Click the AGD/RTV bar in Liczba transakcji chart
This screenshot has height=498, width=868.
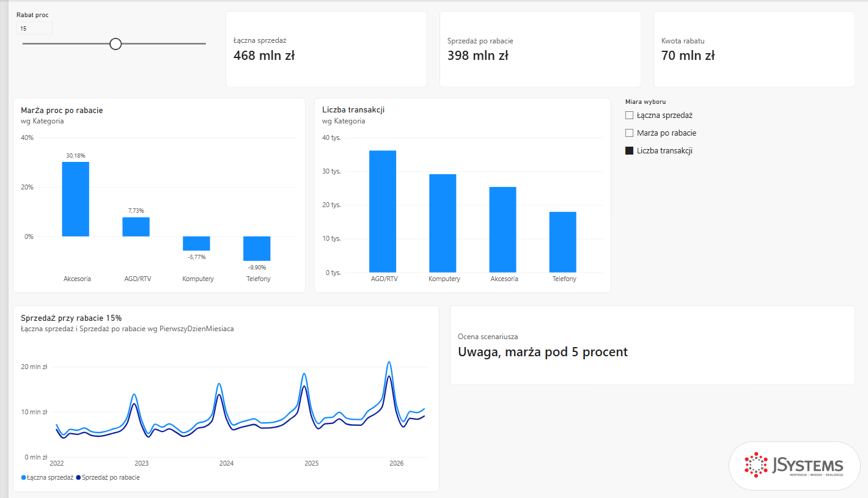[383, 211]
